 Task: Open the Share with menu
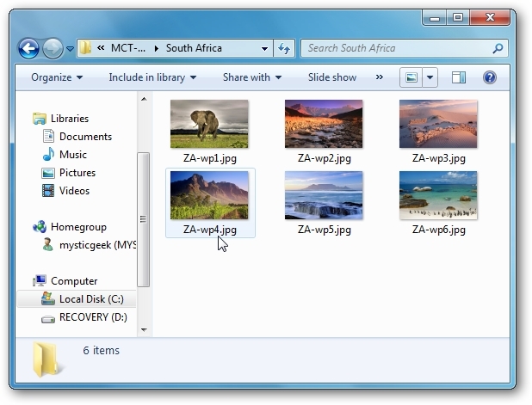pos(252,77)
